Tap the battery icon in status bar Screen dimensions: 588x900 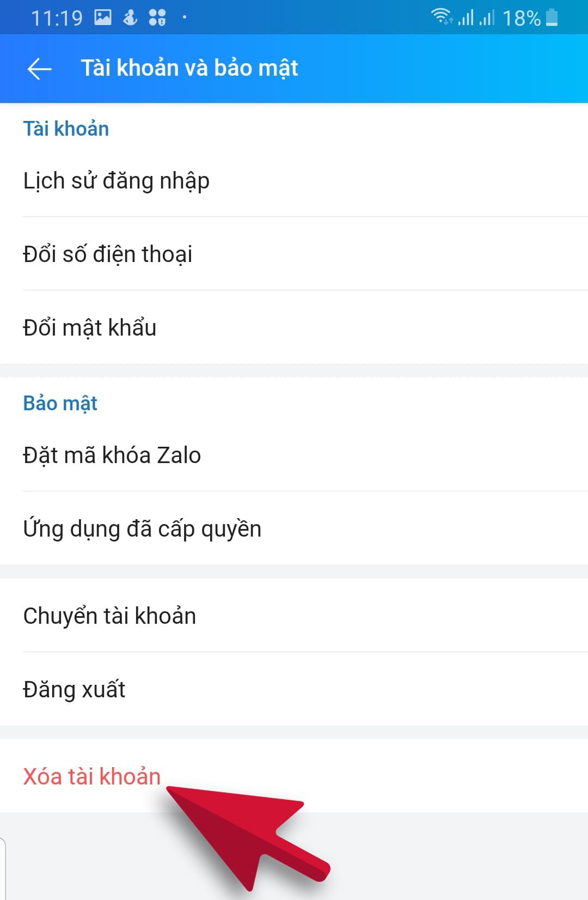click(x=552, y=17)
